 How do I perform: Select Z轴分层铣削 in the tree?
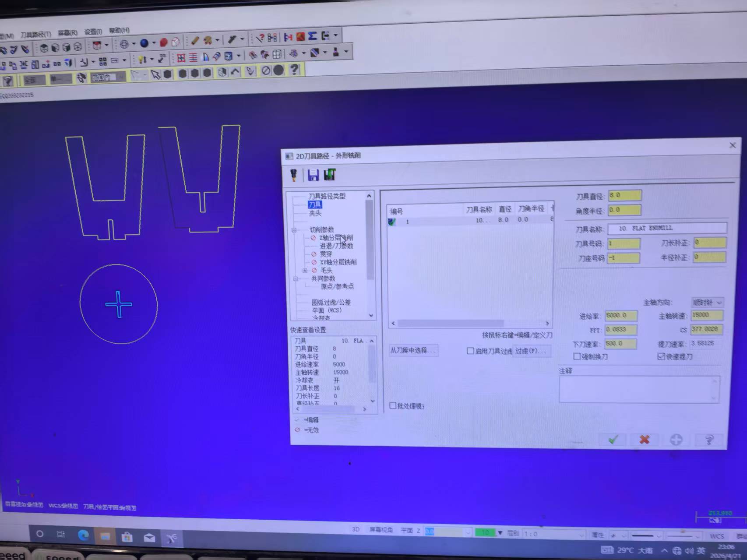point(336,237)
